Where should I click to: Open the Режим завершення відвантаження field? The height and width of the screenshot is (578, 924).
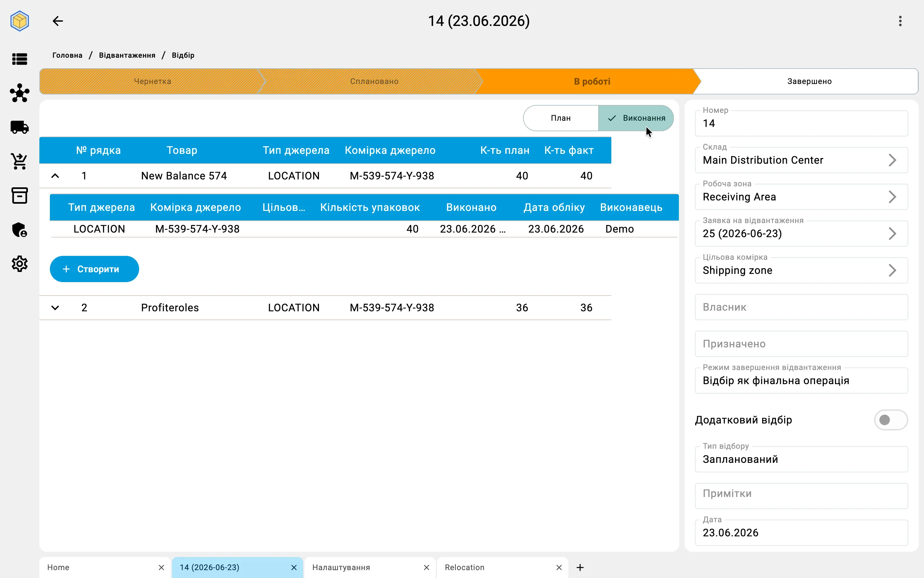click(x=801, y=381)
